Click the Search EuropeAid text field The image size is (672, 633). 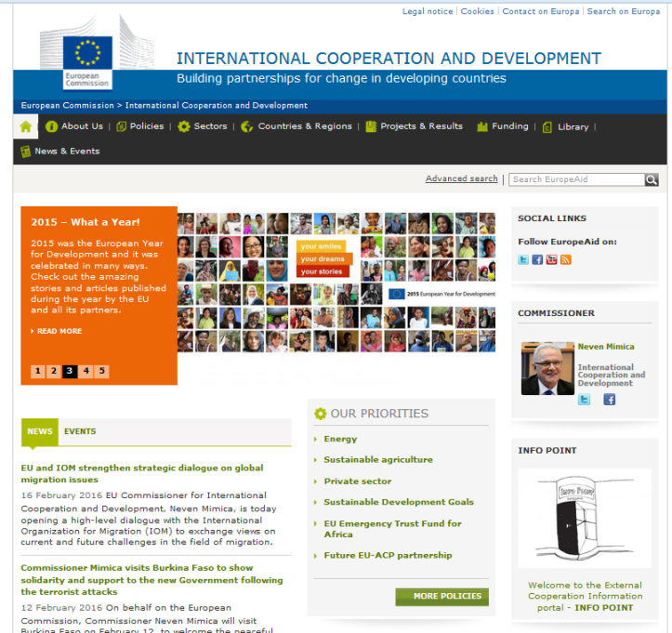[x=576, y=179]
